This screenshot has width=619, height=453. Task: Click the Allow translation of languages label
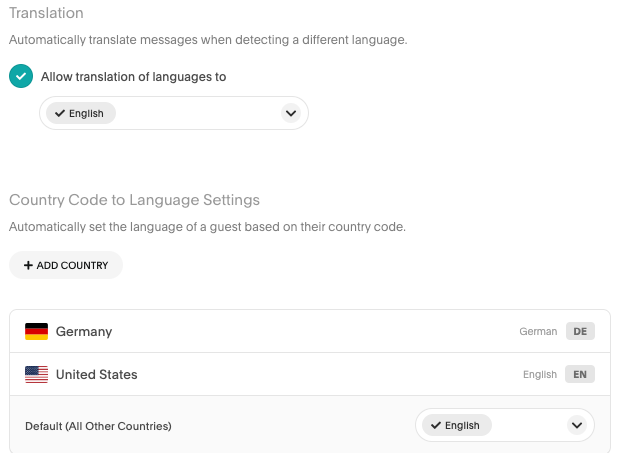click(x=133, y=77)
